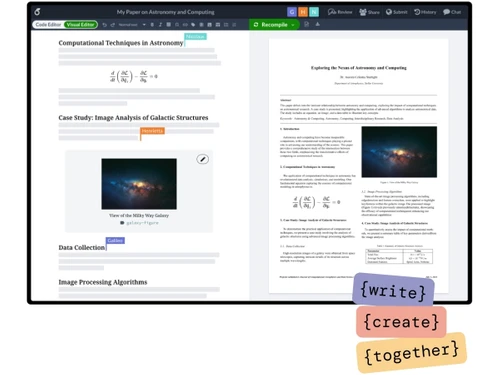Click the {write} badge

[x=393, y=290]
